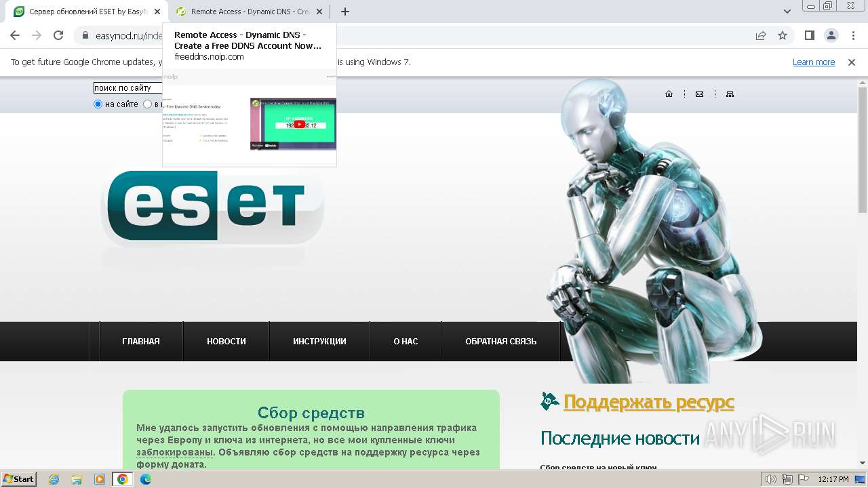Go to the site home page icon

click(x=669, y=94)
